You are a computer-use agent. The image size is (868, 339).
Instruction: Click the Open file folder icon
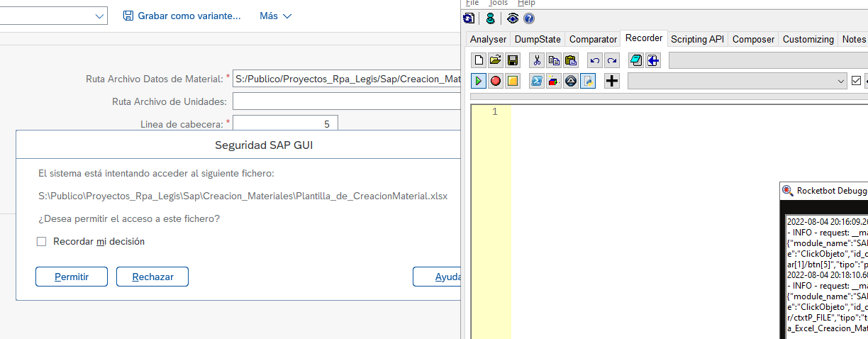coord(496,60)
